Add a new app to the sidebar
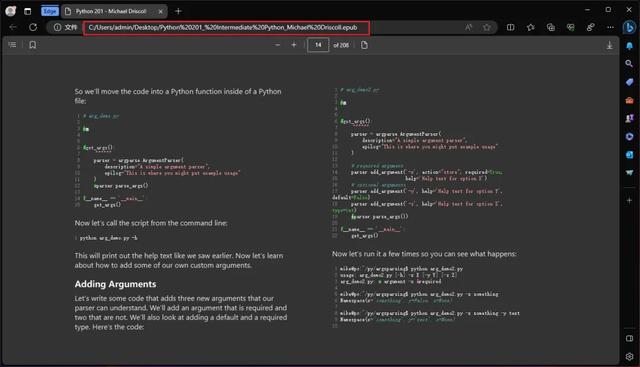Screen dimensions: 640x367 pos(629,200)
